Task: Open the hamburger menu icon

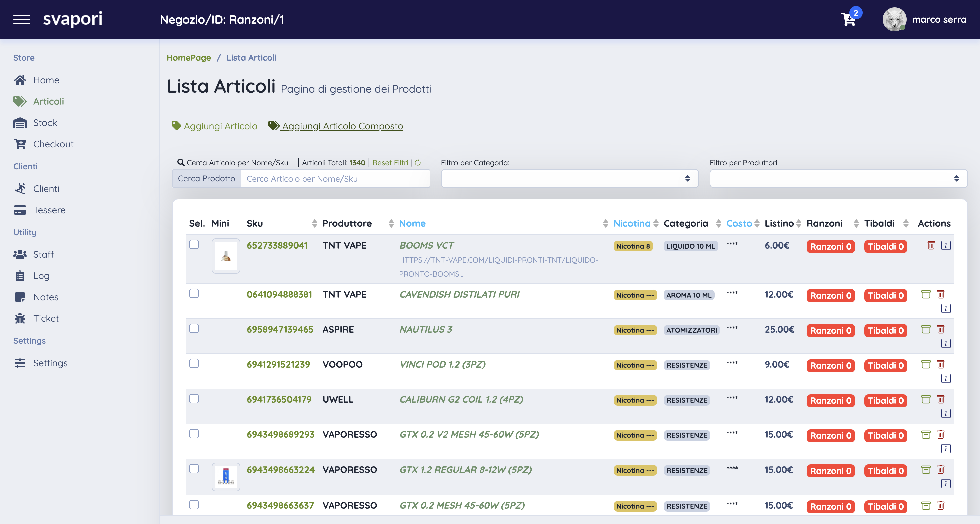Action: pos(21,19)
